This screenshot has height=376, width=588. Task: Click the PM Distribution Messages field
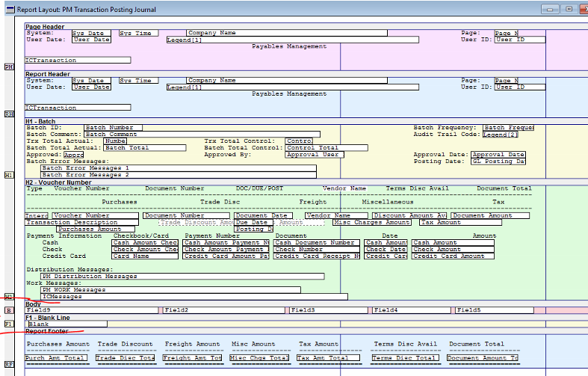coord(182,276)
